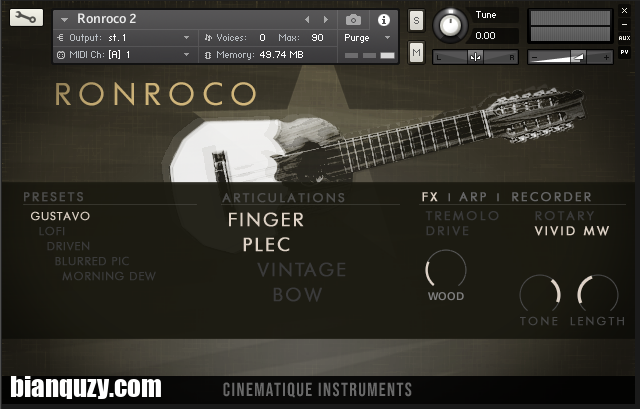Expand the Output st. 1 dropdown
This screenshot has width=640, height=409.
coord(124,38)
